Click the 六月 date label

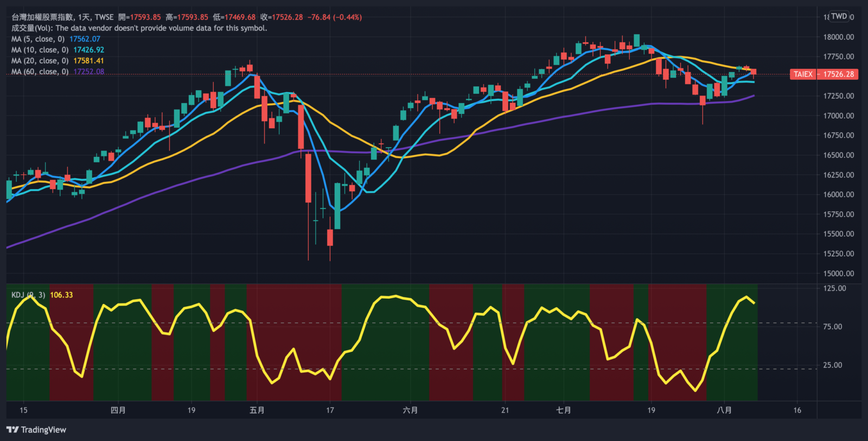pyautogui.click(x=411, y=410)
